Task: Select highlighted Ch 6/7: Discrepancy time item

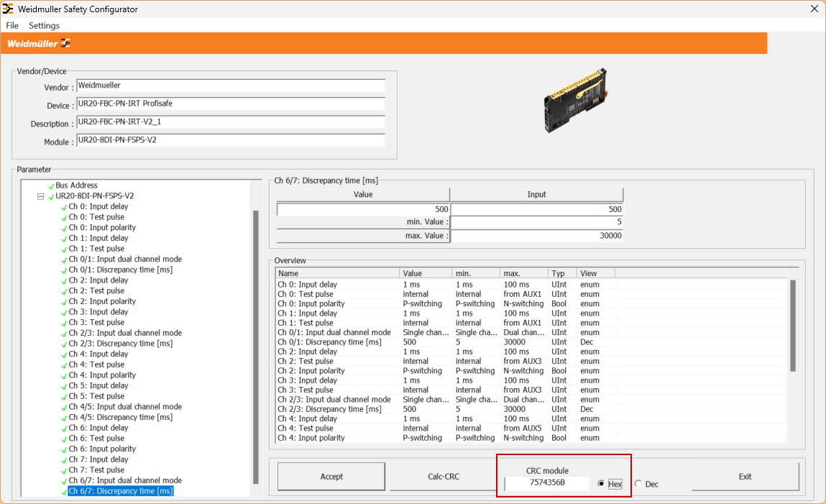Action: pyautogui.click(x=121, y=491)
